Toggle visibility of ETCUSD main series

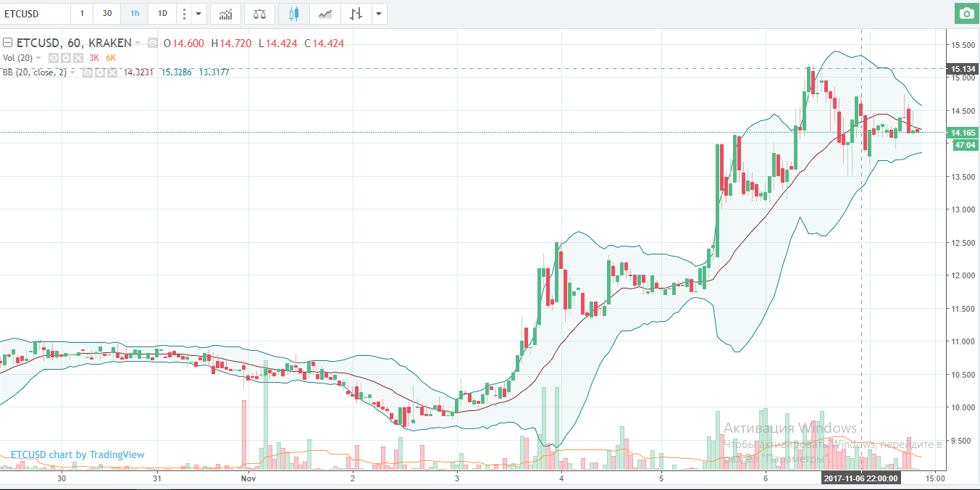coord(152,43)
